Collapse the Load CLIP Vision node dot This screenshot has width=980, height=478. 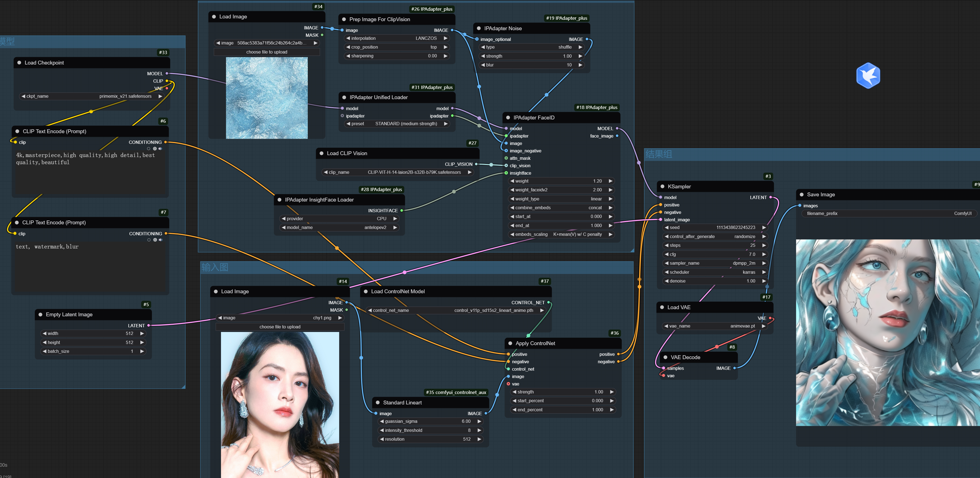click(x=322, y=153)
